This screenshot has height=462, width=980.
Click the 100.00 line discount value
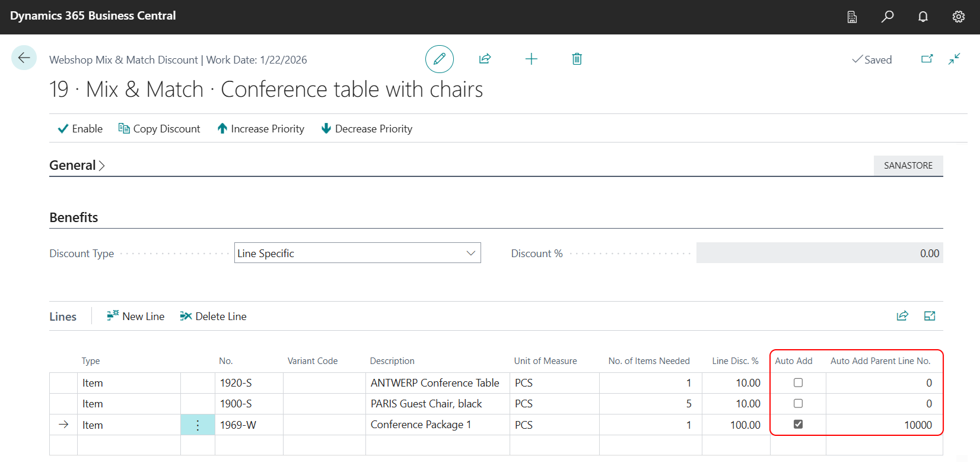click(736, 425)
